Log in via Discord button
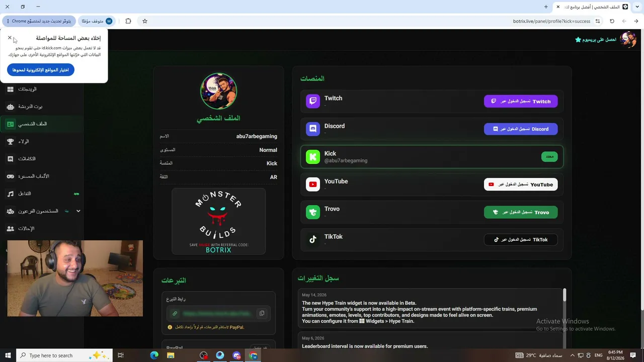Viewport: 644px width, 362px height. [521, 129]
